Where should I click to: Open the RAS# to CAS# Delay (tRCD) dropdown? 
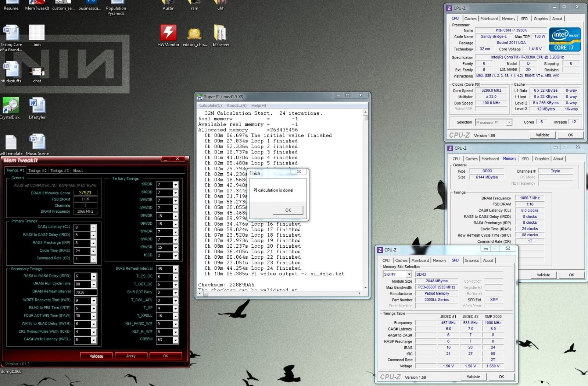(x=93, y=235)
